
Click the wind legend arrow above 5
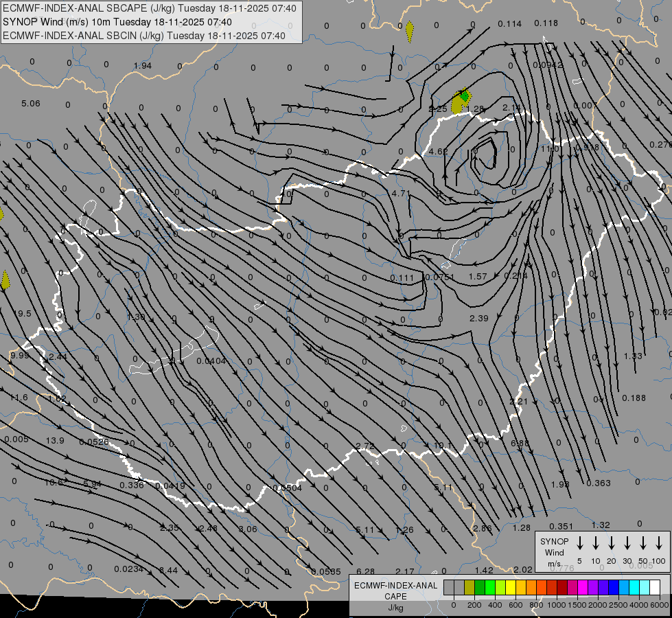579,543
